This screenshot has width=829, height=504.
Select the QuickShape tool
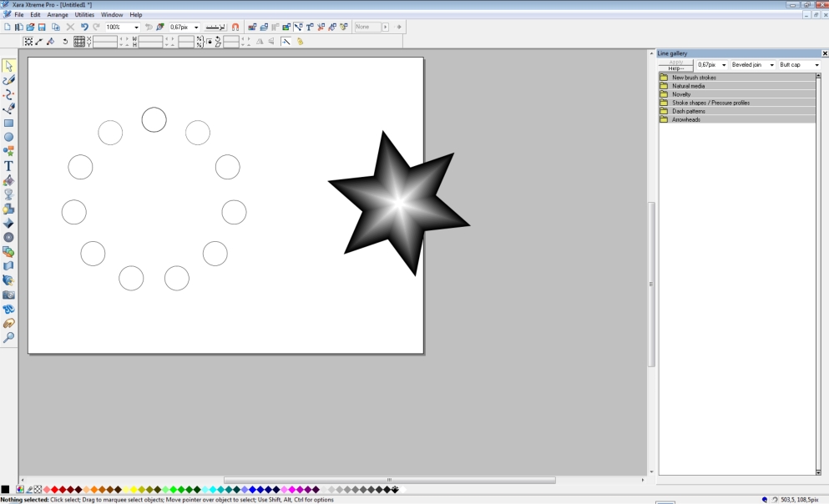tap(8, 151)
